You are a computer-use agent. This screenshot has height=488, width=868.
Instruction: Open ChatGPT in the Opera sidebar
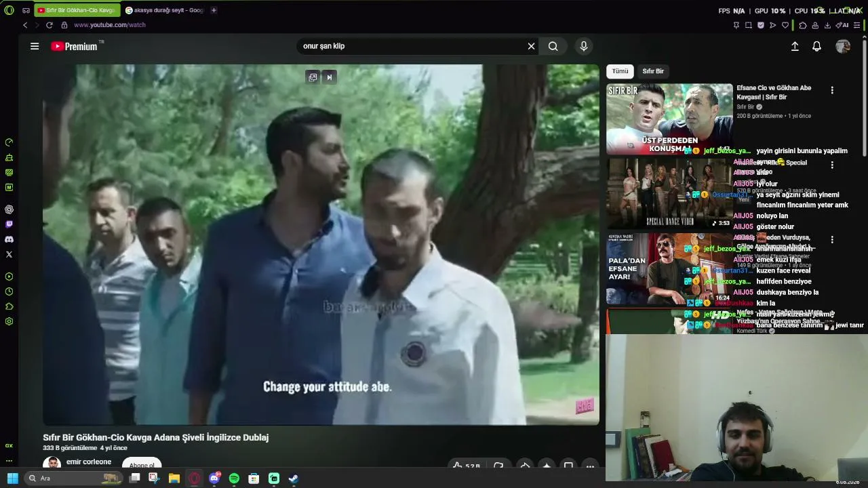(9, 209)
